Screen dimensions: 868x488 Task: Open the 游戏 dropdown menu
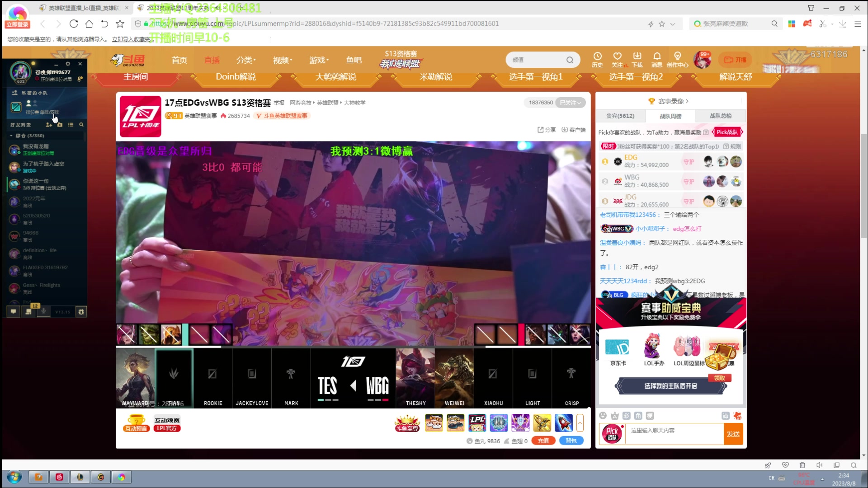coord(319,60)
